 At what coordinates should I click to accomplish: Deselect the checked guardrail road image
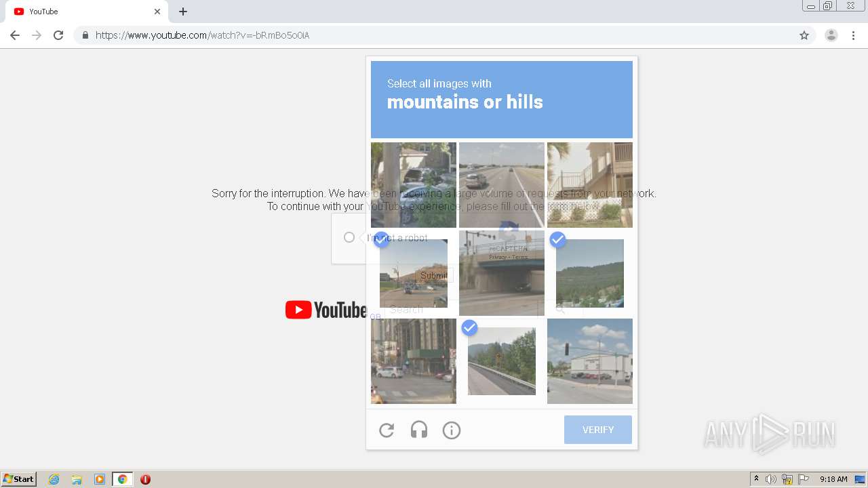point(502,361)
